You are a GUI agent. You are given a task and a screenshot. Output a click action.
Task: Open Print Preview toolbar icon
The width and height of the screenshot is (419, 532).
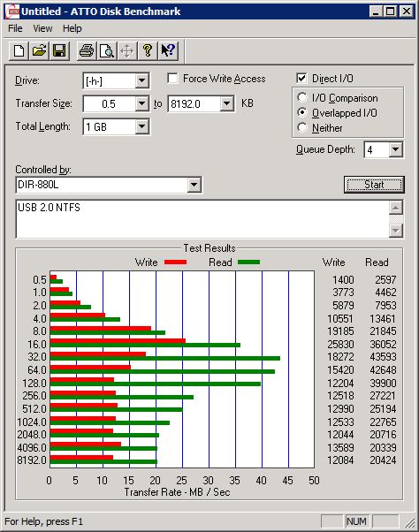[x=107, y=51]
